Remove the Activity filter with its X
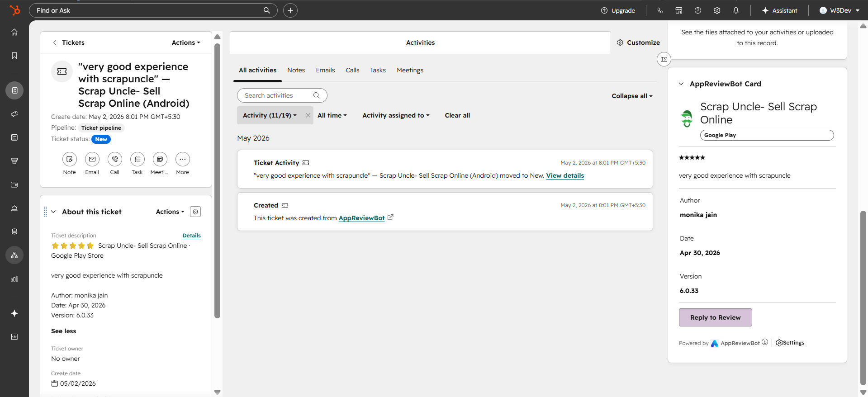The height and width of the screenshot is (397, 868). pyautogui.click(x=308, y=115)
